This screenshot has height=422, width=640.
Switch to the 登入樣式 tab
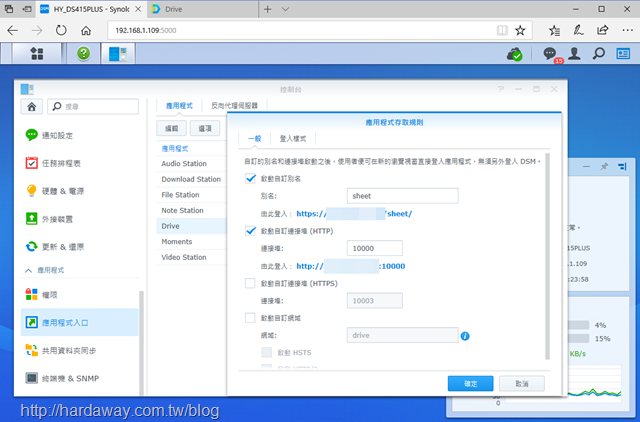click(x=293, y=139)
